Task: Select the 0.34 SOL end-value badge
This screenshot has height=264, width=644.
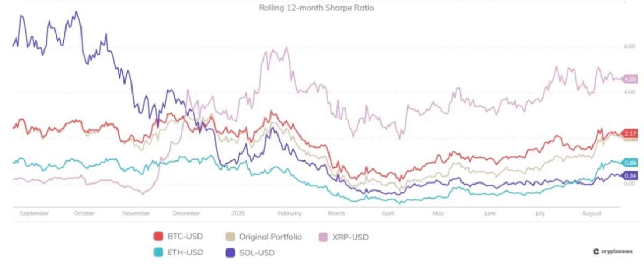Action: pos(630,175)
